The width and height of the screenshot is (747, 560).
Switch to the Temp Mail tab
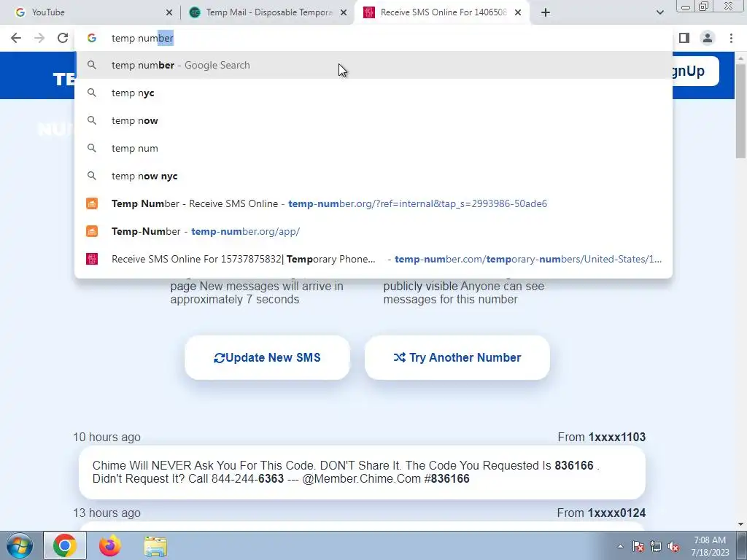268,12
